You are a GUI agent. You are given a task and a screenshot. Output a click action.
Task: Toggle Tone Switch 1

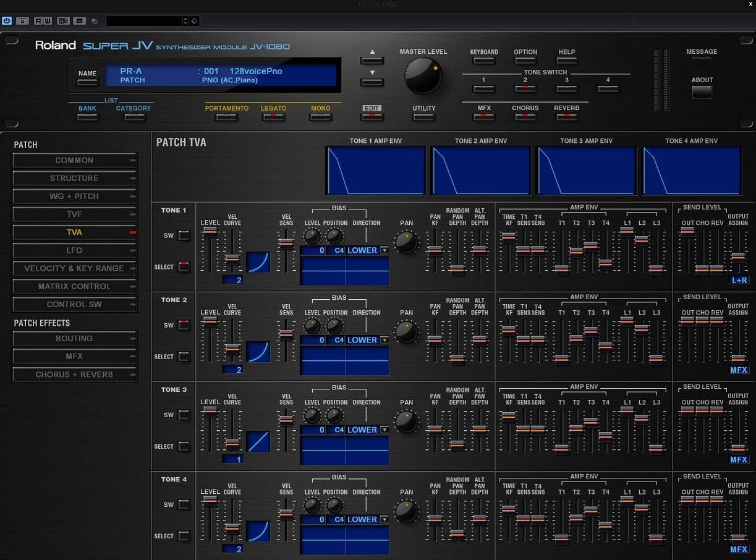point(484,88)
